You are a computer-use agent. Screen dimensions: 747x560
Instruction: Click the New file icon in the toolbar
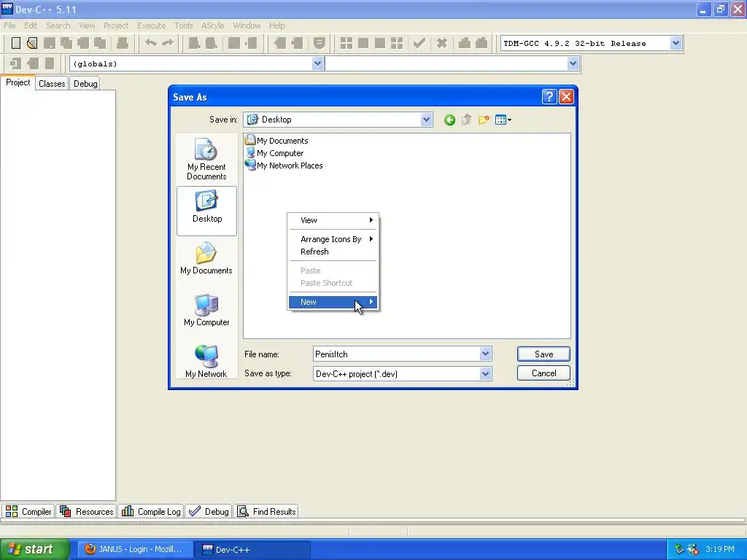coord(16,43)
